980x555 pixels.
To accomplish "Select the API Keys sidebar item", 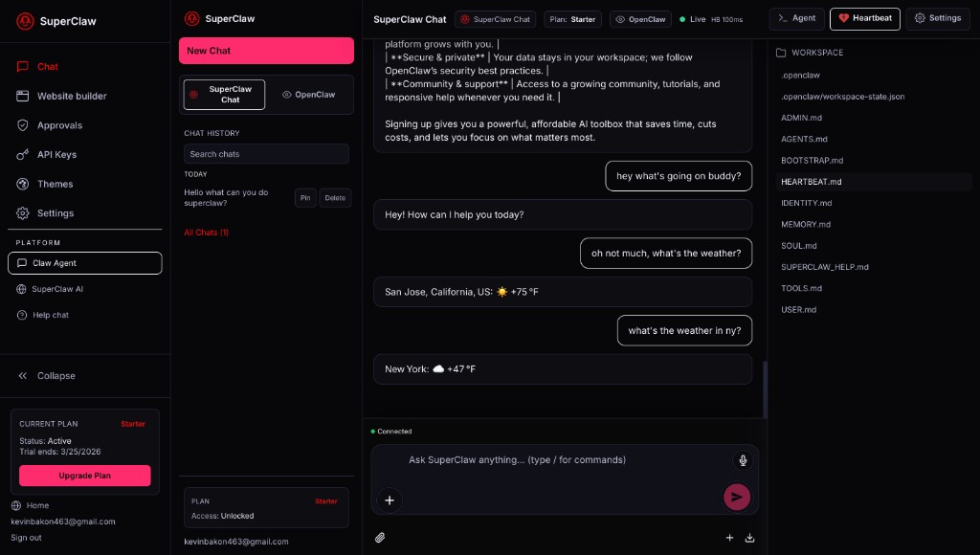I will pos(58,154).
